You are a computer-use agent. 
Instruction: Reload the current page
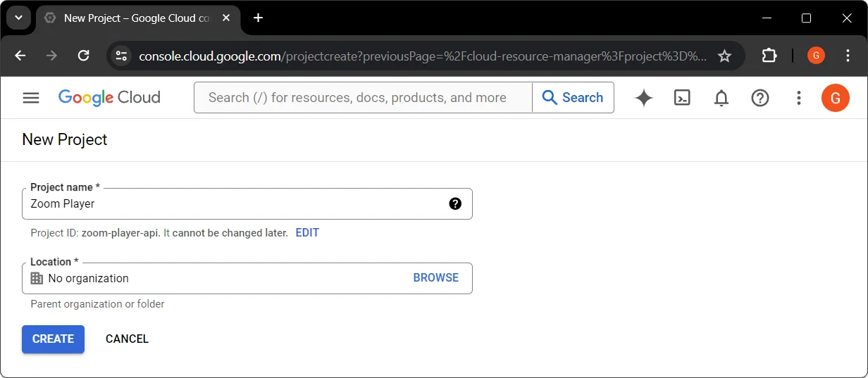tap(83, 56)
